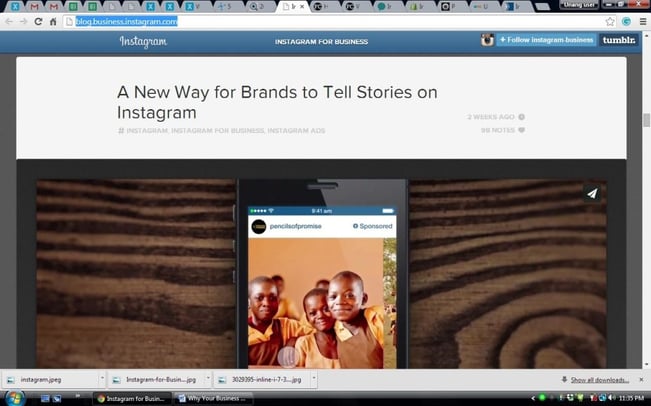The height and width of the screenshot is (406, 651).
Task: Expand options arrow for Instagram-for-Busin...jpg download
Action: pyautogui.click(x=207, y=380)
